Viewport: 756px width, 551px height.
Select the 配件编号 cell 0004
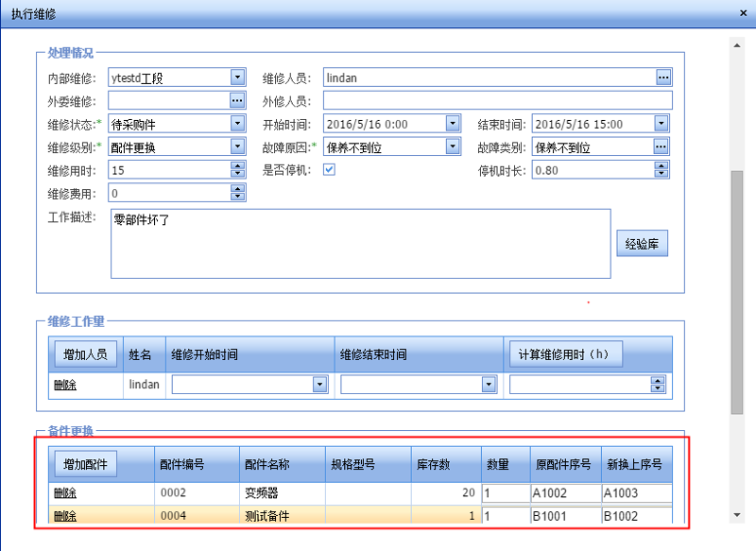[197, 516]
